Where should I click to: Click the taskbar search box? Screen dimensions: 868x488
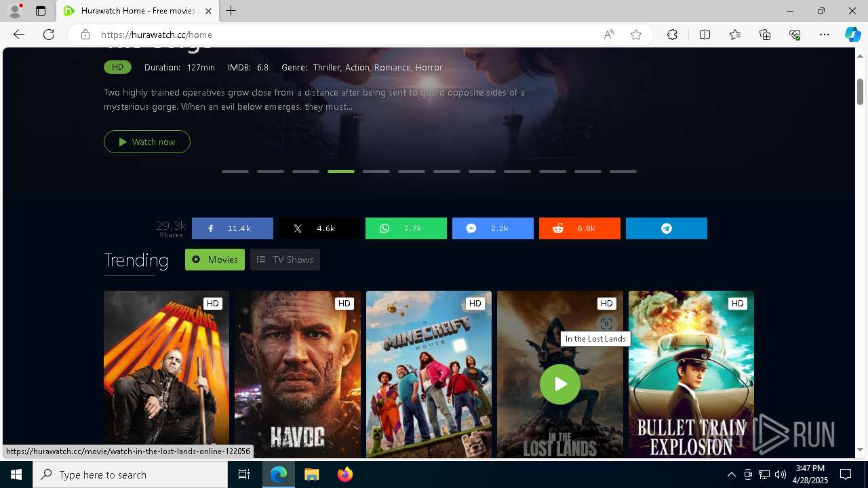(x=130, y=474)
